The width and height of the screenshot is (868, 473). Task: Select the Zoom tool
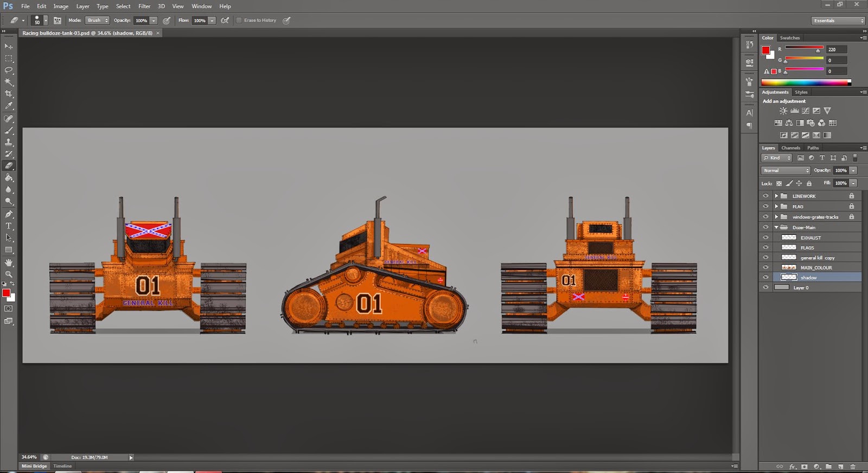click(9, 274)
